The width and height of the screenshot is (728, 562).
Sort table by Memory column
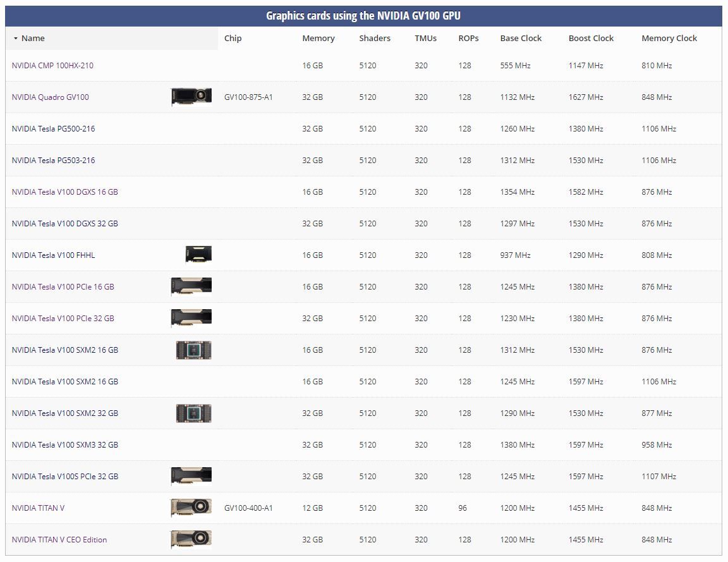[x=318, y=39]
